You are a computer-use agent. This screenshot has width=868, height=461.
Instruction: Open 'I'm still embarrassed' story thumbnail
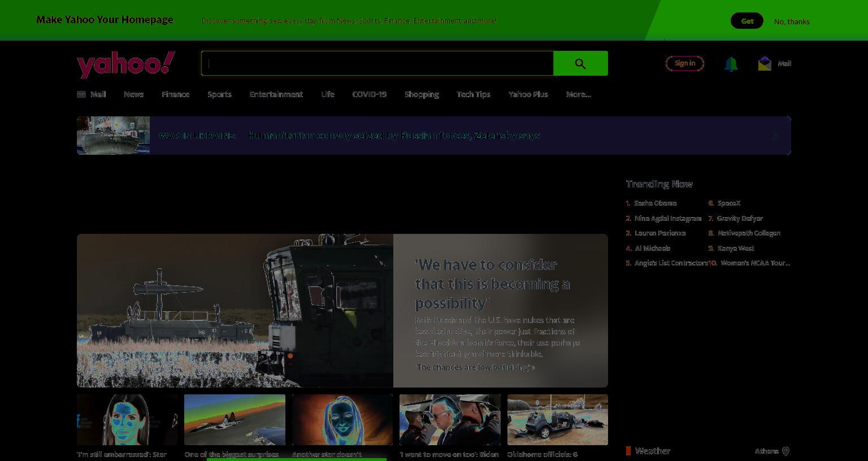pos(127,420)
